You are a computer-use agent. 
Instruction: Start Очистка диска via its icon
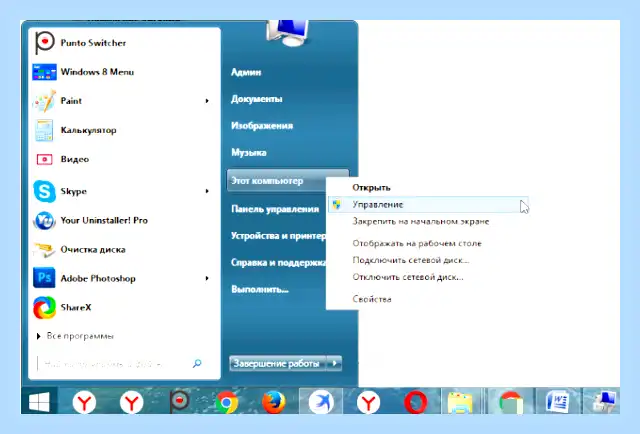tap(44, 249)
